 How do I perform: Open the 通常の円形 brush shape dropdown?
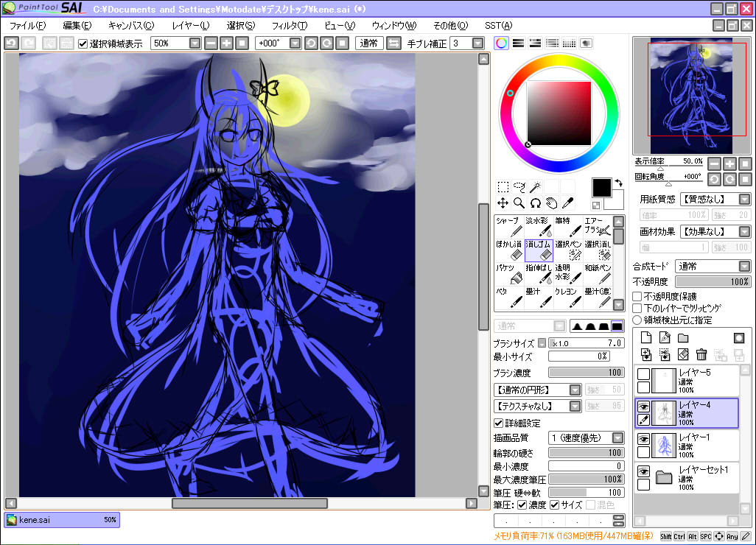point(575,390)
